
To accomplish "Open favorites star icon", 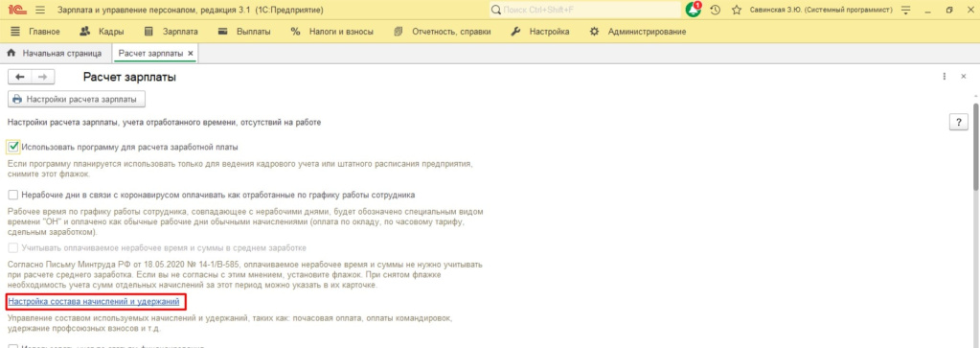I will click(x=737, y=10).
